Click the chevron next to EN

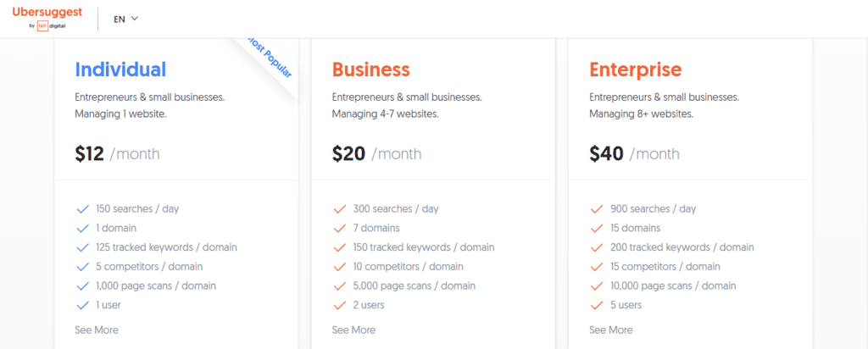pos(134,19)
